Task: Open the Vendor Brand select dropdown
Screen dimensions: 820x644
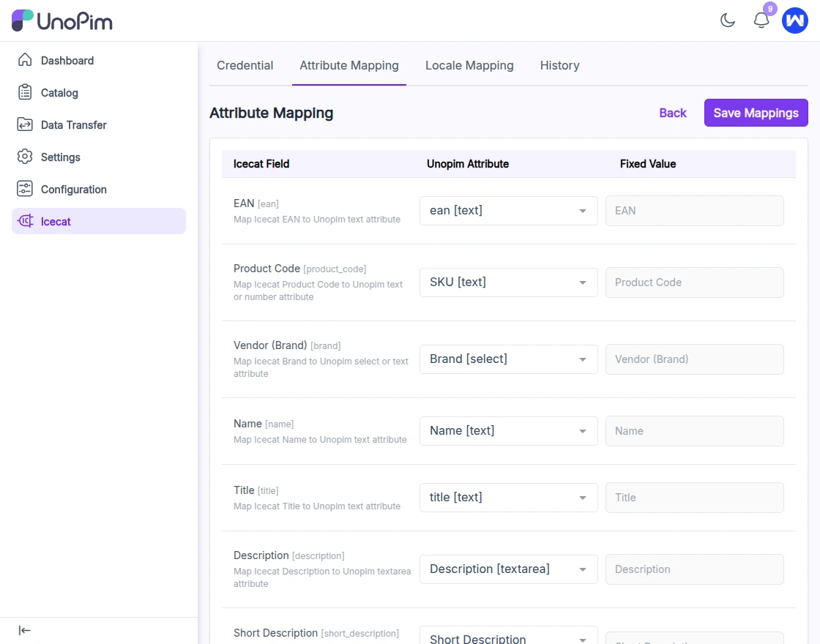Action: tap(508, 359)
